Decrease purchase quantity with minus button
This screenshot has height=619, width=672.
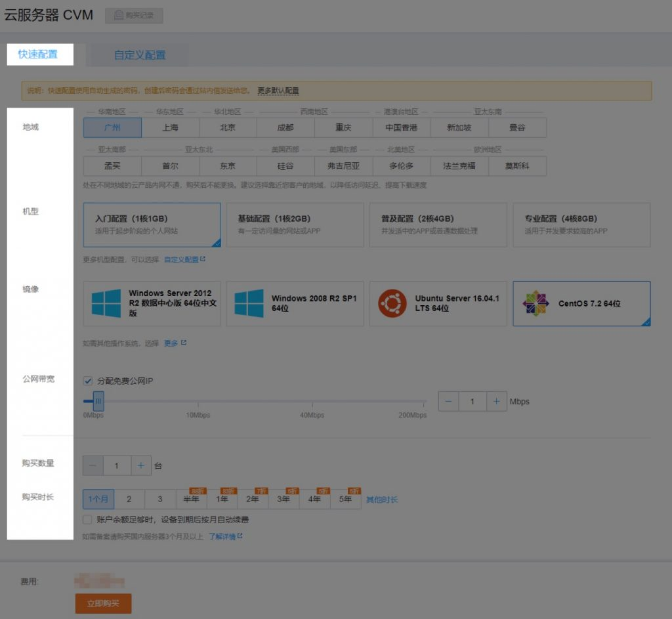tap(93, 465)
